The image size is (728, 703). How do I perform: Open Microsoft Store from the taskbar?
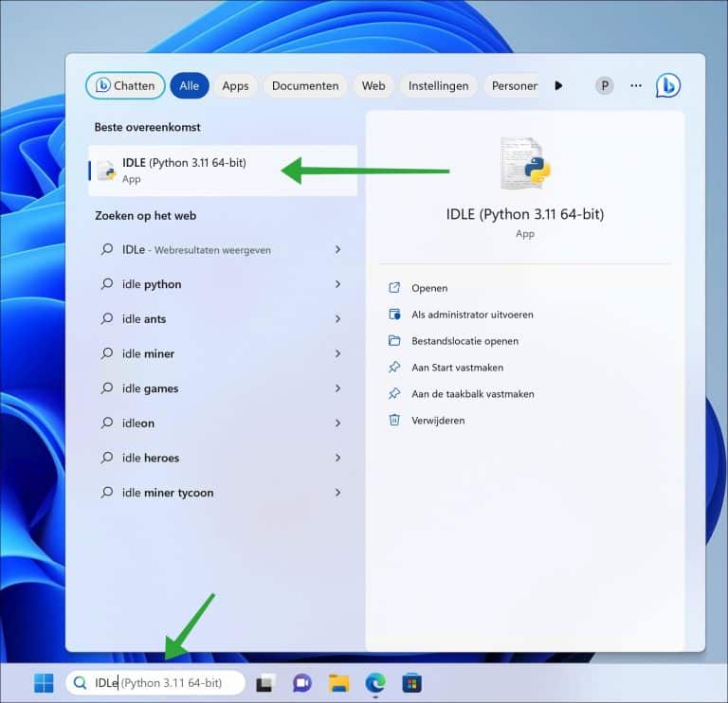411,683
